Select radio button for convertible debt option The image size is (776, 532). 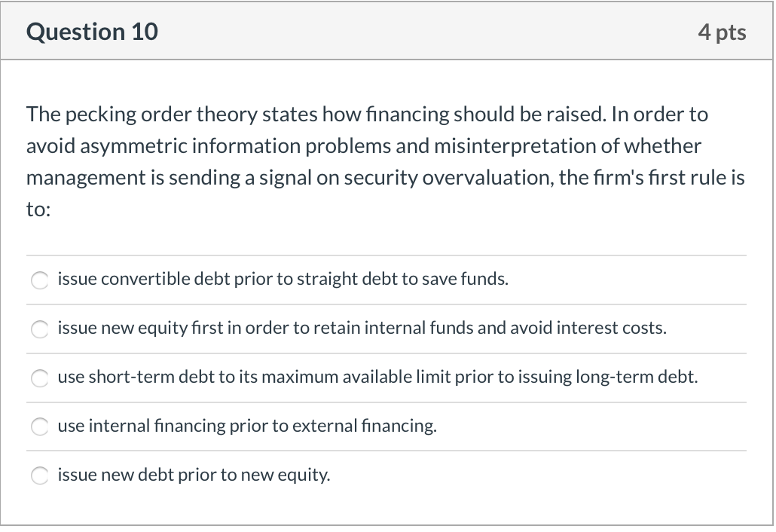click(x=40, y=280)
